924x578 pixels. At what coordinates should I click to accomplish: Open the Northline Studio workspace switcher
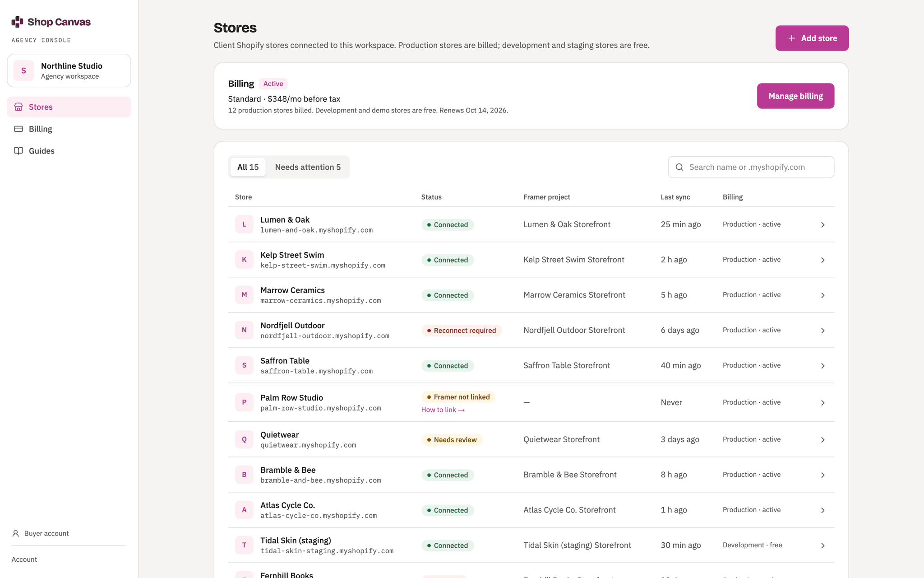coord(69,71)
